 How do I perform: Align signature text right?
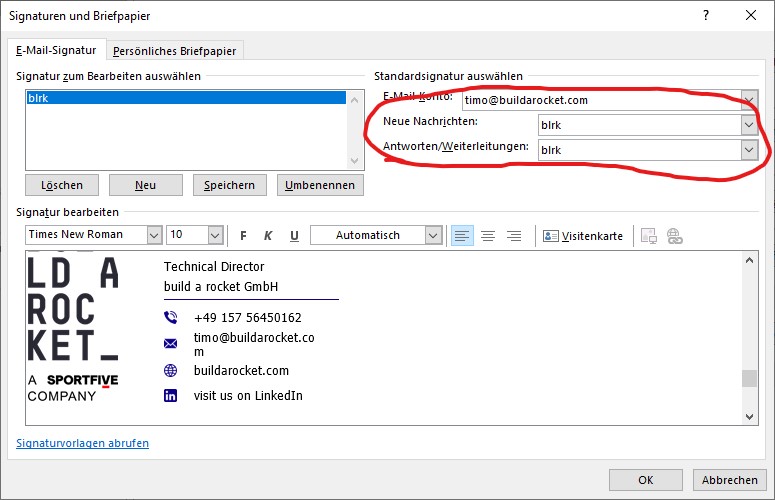[x=514, y=236]
